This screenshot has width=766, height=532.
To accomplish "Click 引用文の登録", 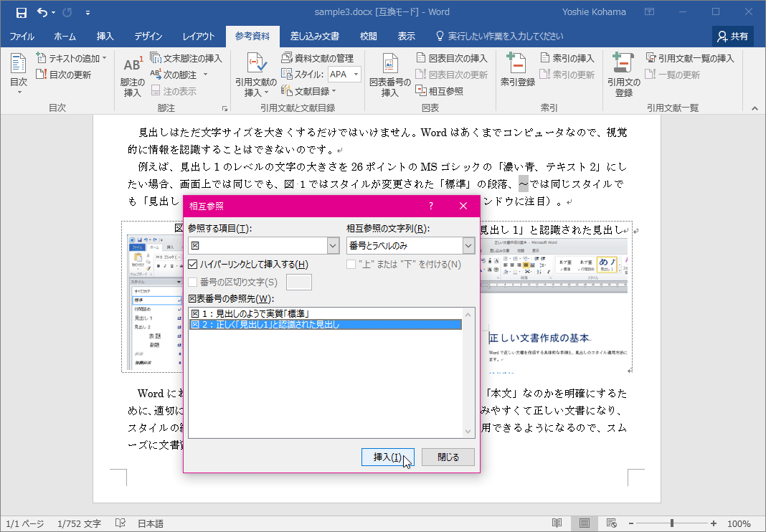I will click(624, 76).
